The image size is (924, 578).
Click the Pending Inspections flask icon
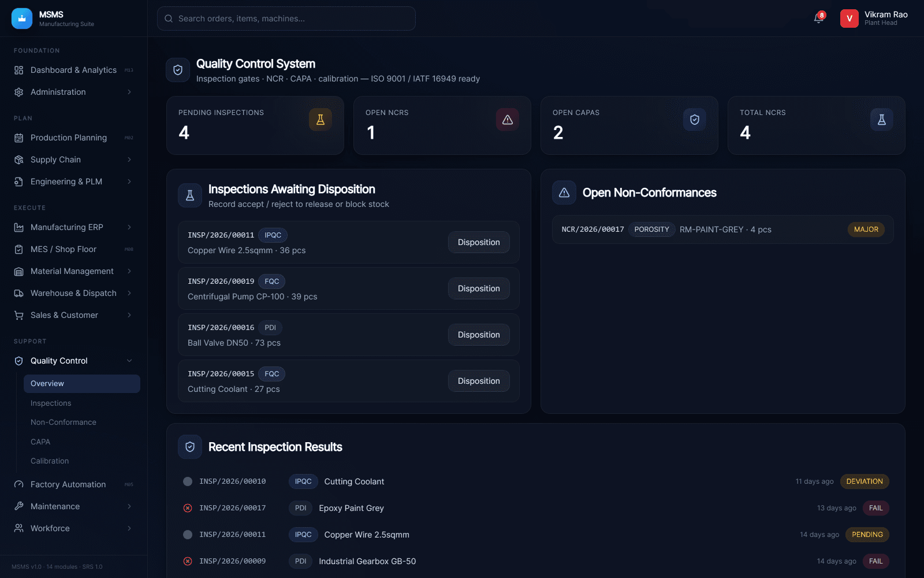click(321, 120)
